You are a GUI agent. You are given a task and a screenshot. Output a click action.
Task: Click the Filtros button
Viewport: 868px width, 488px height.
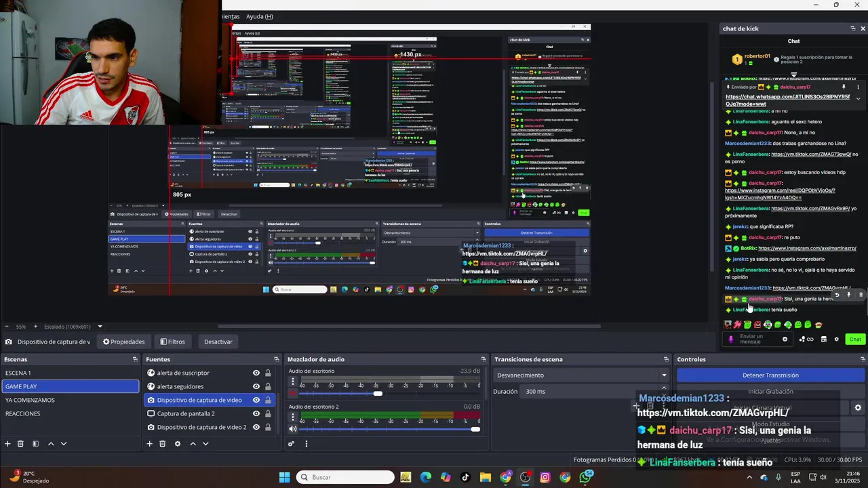pyautogui.click(x=172, y=342)
